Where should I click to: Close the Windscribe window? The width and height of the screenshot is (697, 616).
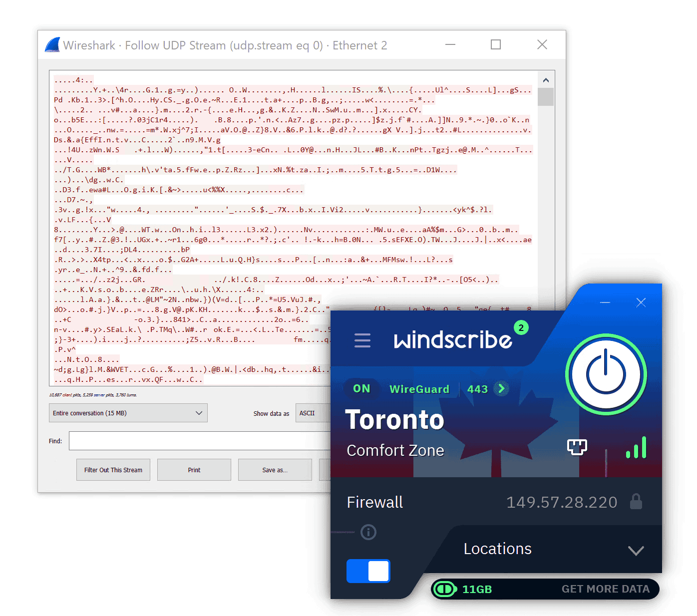coord(641,303)
